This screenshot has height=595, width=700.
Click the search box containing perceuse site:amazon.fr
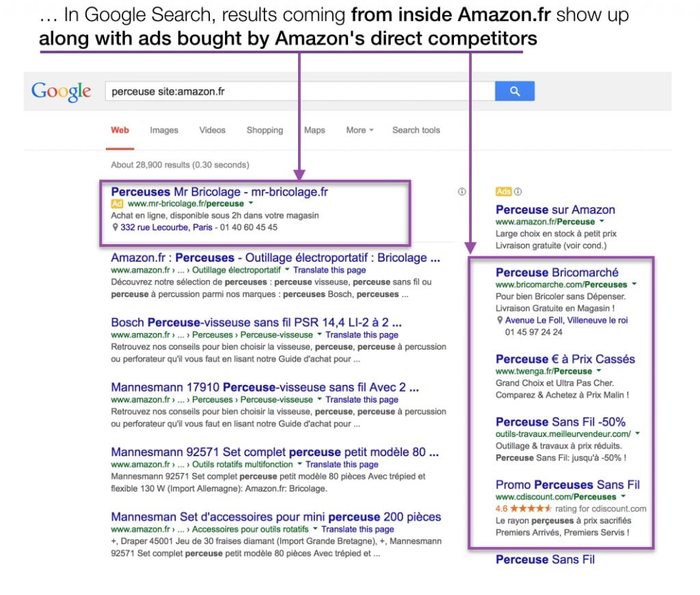tap(300, 91)
